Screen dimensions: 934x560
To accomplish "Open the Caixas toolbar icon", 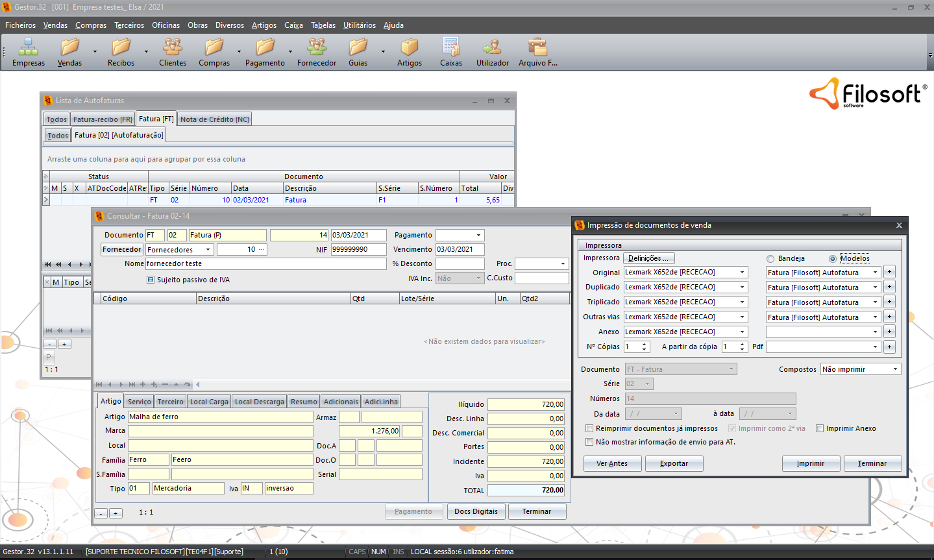I will 451,52.
